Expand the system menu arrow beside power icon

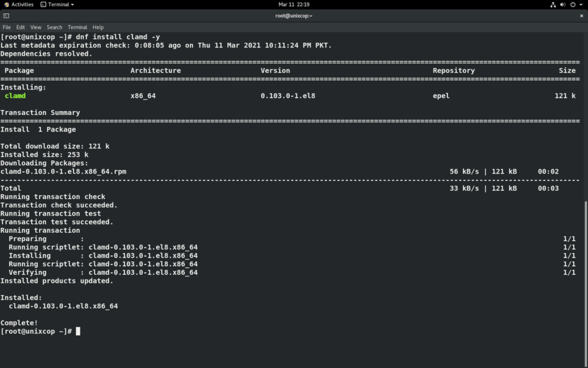pyautogui.click(x=581, y=5)
